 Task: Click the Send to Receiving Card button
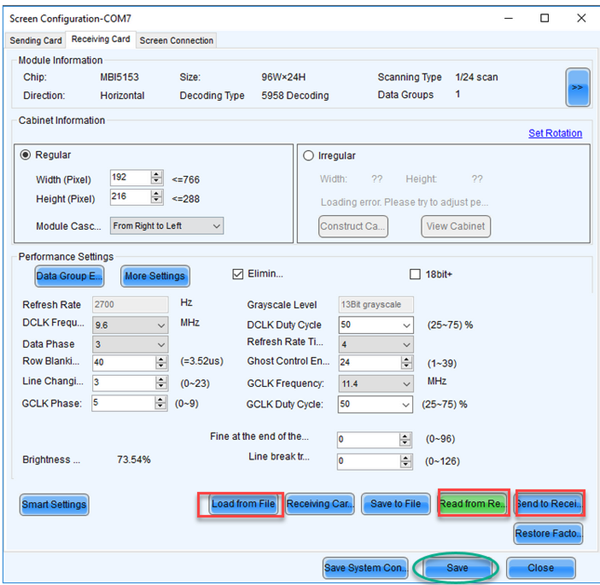click(x=549, y=504)
